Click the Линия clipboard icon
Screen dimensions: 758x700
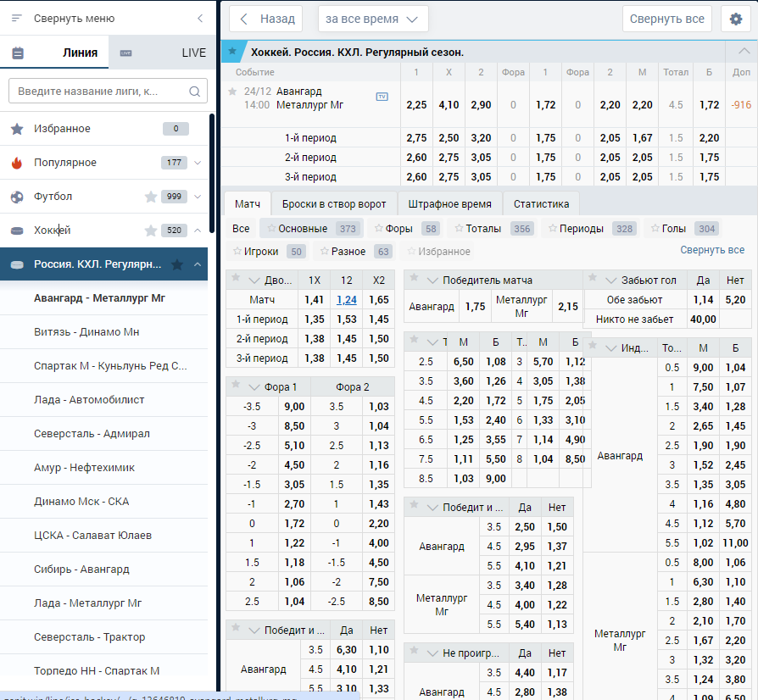[x=18, y=53]
